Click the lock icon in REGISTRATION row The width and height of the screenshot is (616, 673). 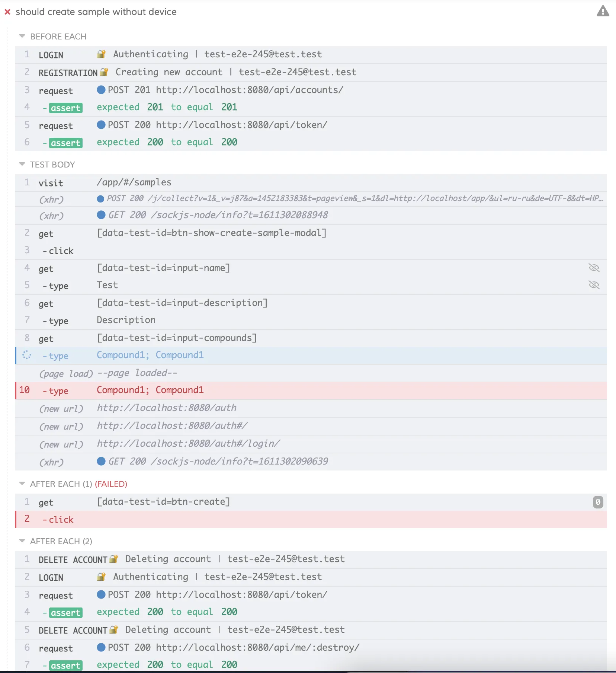pos(104,72)
